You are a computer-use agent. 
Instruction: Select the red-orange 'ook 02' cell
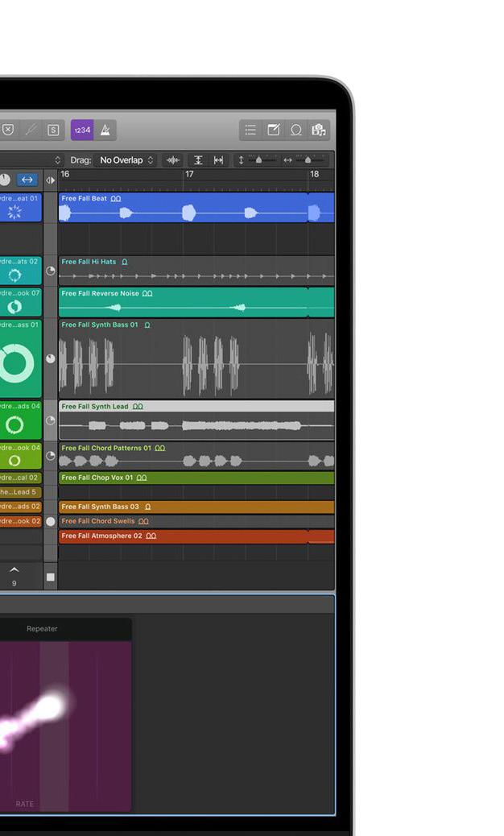click(x=19, y=521)
